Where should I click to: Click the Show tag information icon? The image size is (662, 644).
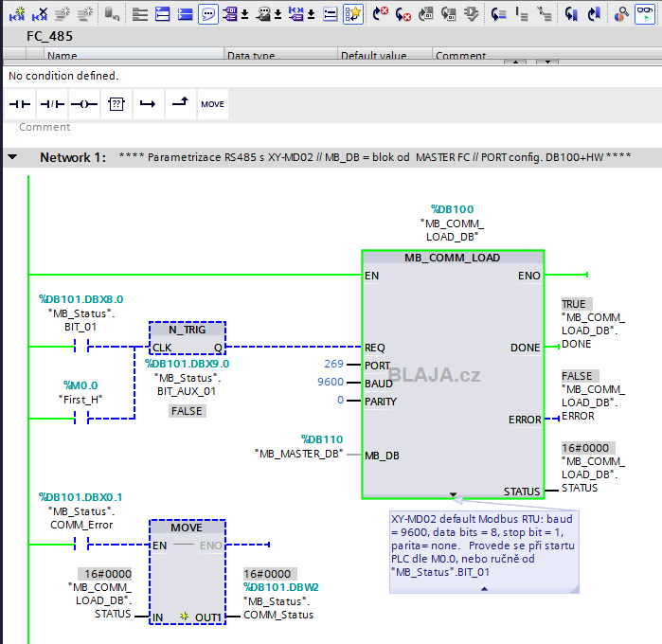[x=263, y=14]
